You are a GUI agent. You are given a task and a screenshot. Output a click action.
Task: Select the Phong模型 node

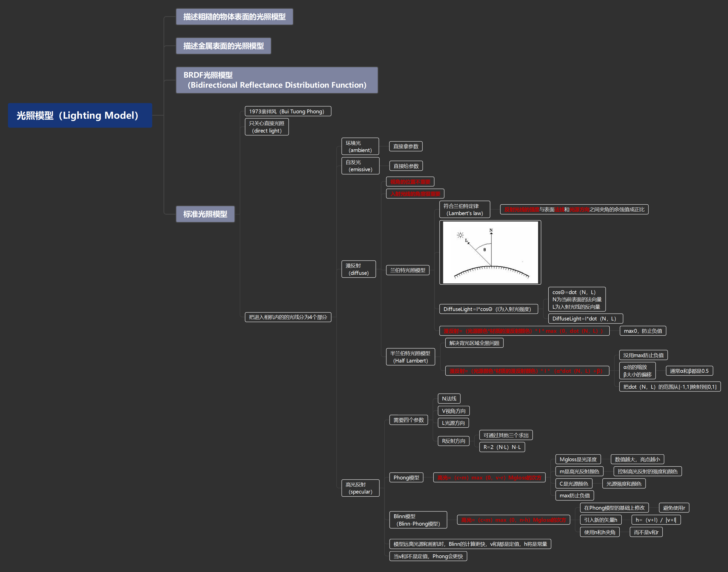tap(406, 478)
